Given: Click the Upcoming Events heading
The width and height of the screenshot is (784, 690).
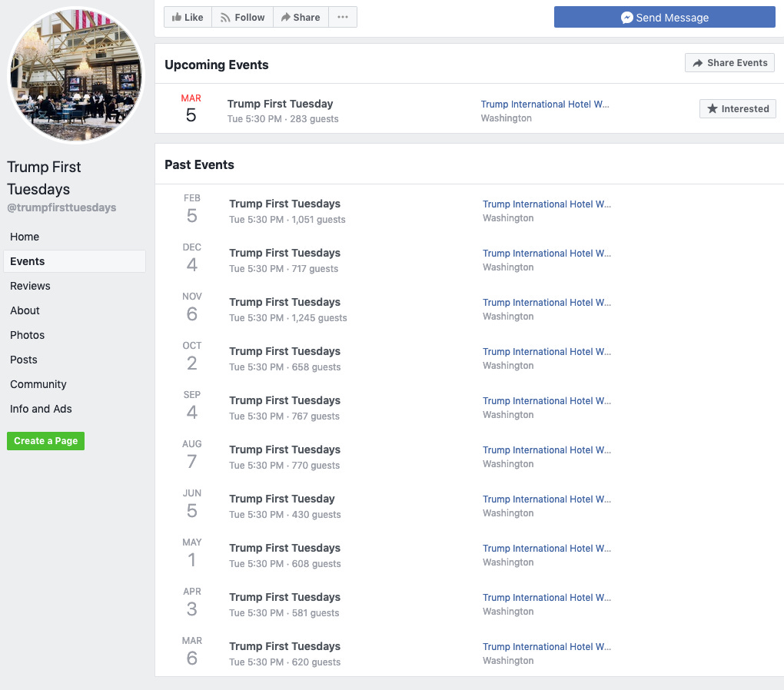Looking at the screenshot, I should (217, 65).
